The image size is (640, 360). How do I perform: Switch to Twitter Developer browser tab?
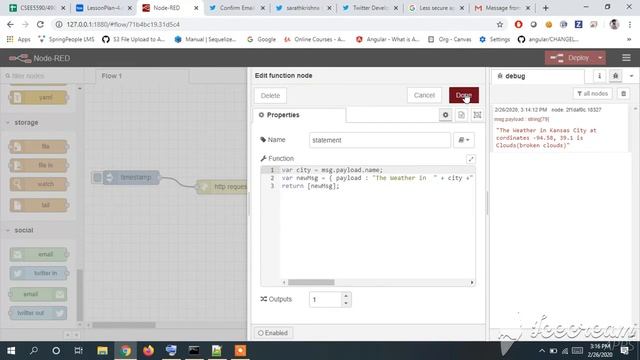[370, 8]
